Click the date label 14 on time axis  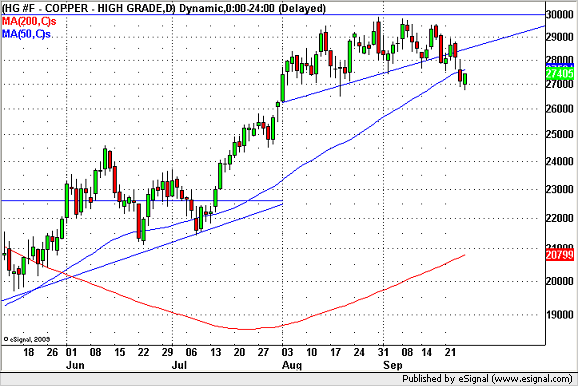(426, 352)
